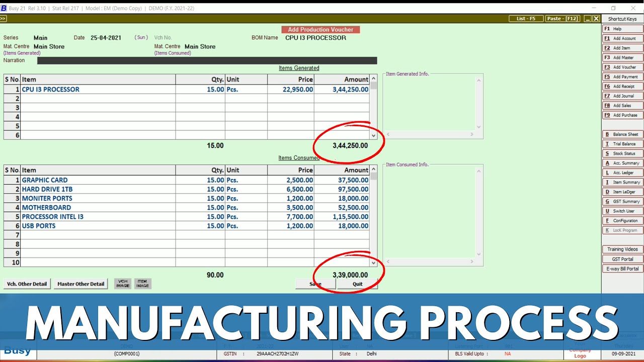The width and height of the screenshot is (644, 362).
Task: Open Acc. Ledger shortcut
Action: (x=622, y=172)
